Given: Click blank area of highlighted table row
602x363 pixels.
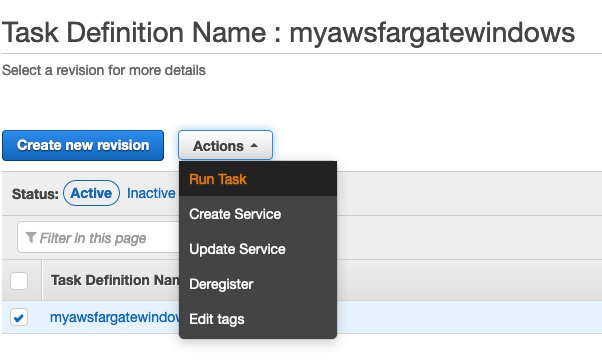Looking at the screenshot, I should click(x=468, y=317).
